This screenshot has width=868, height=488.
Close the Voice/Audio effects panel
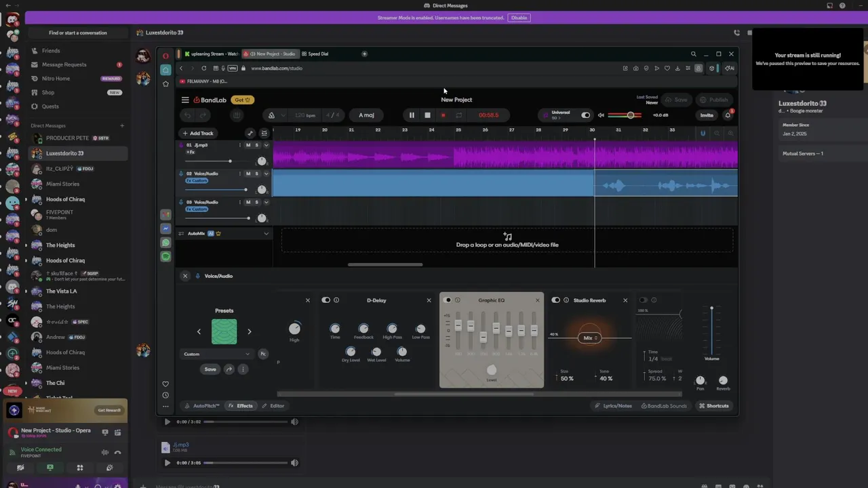185,276
